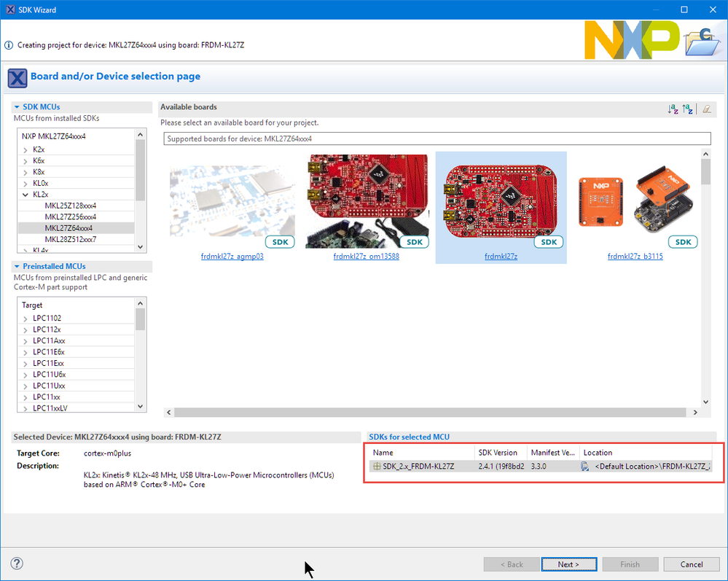This screenshot has width=728, height=581.
Task: Click the boards vertical scroll down arrow
Action: [x=705, y=402]
